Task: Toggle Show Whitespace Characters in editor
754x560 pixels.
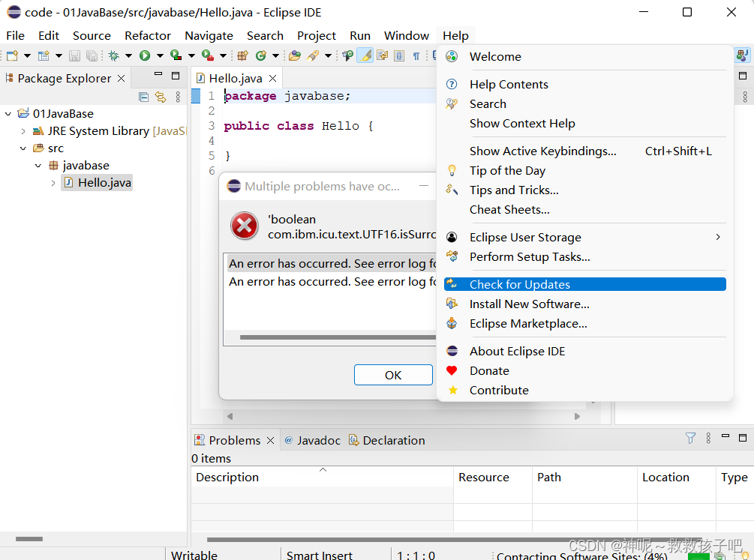Action: 416,55
